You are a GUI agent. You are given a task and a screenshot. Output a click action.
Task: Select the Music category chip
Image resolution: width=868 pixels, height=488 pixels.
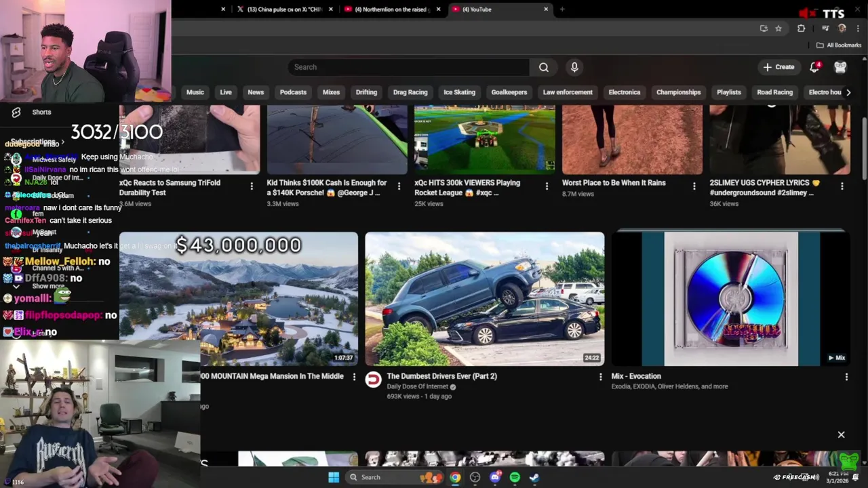pos(195,92)
